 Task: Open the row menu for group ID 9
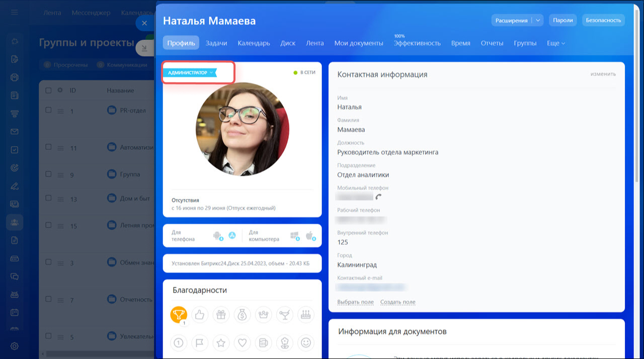coord(60,175)
